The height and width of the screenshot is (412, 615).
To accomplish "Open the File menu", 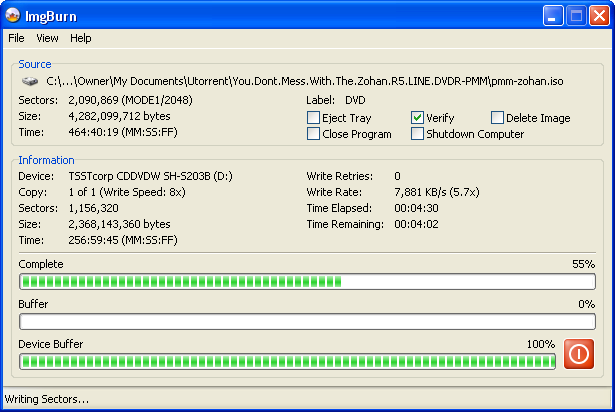I will (x=16, y=38).
